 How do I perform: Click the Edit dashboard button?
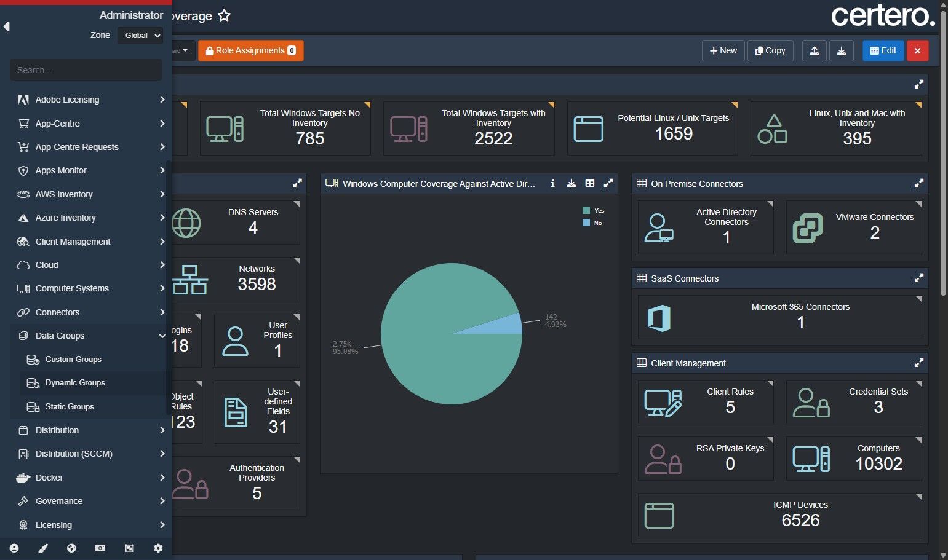click(x=883, y=50)
